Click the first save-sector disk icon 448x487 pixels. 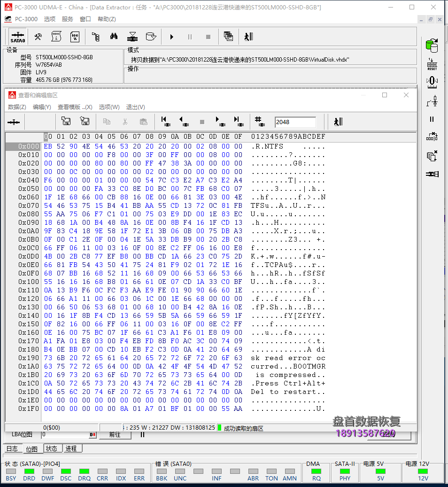66,121
